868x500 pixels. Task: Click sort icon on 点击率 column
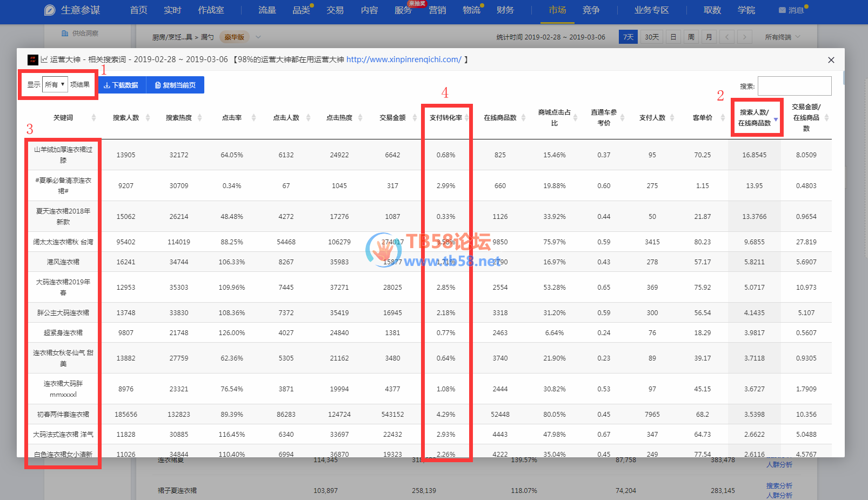(x=253, y=118)
